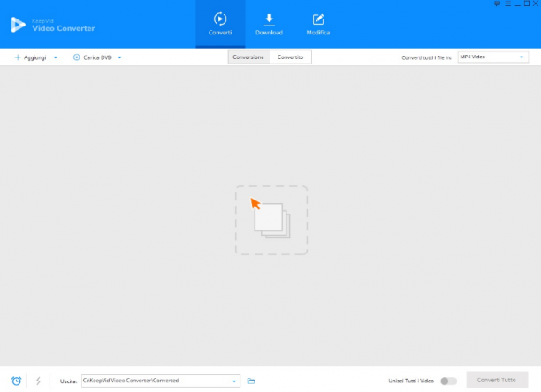Click the add-files drop zone icon
This screenshot has height=392, width=541.
click(x=271, y=221)
